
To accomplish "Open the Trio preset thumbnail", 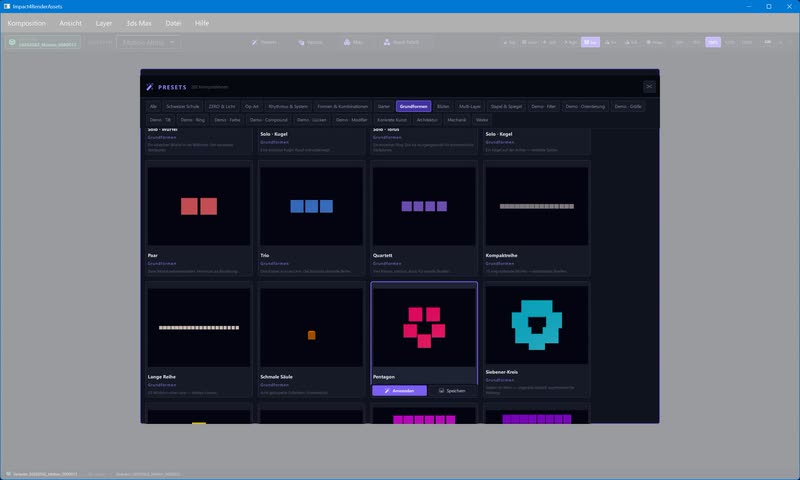I will coord(311,206).
